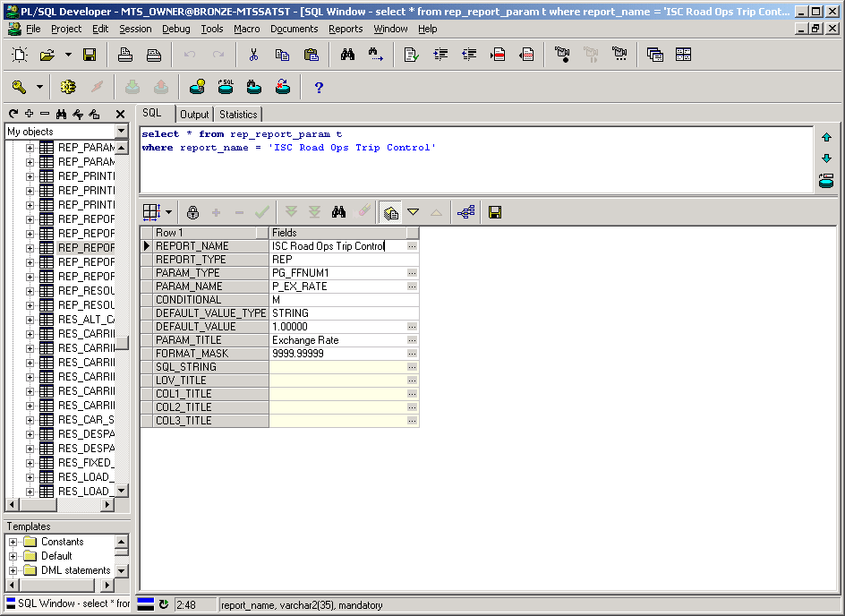
Task: Expand the Constants template folder
Action: [x=13, y=542]
